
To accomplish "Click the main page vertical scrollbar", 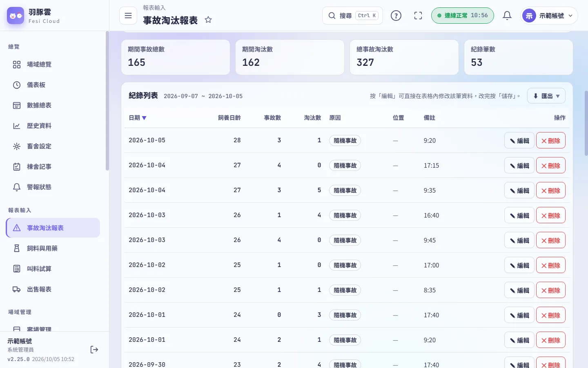I will coord(586,123).
